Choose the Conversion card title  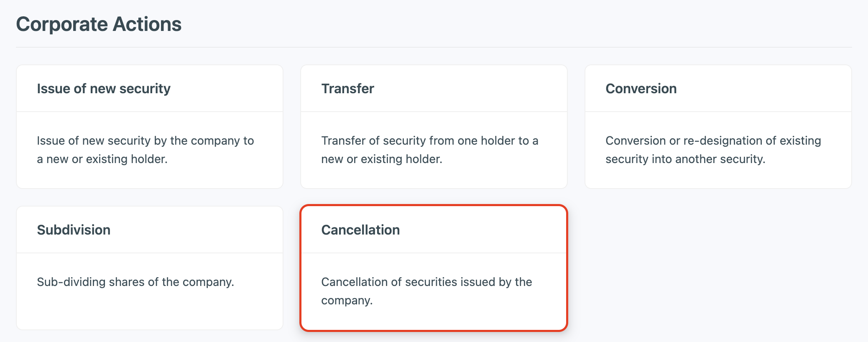point(641,89)
